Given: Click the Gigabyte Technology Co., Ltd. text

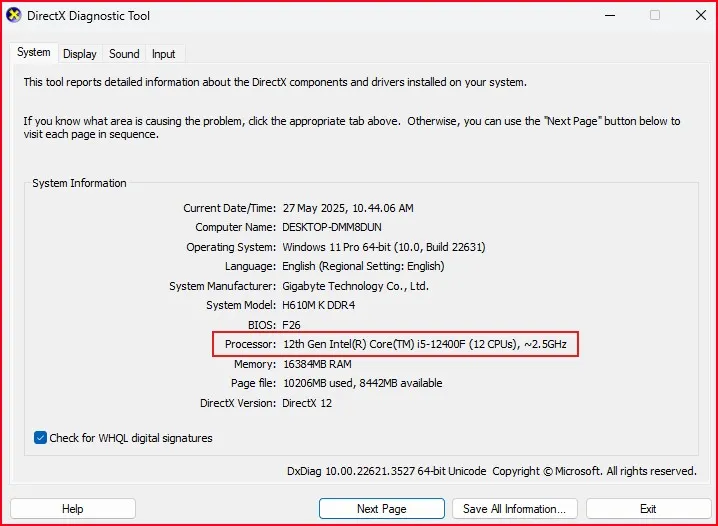Looking at the screenshot, I should coord(355,286).
